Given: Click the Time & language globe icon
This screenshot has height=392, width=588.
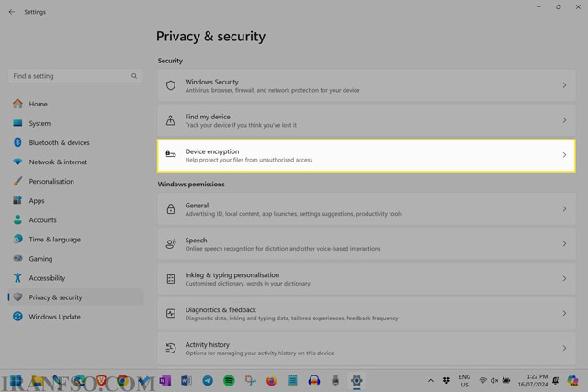Looking at the screenshot, I should pos(17,239).
